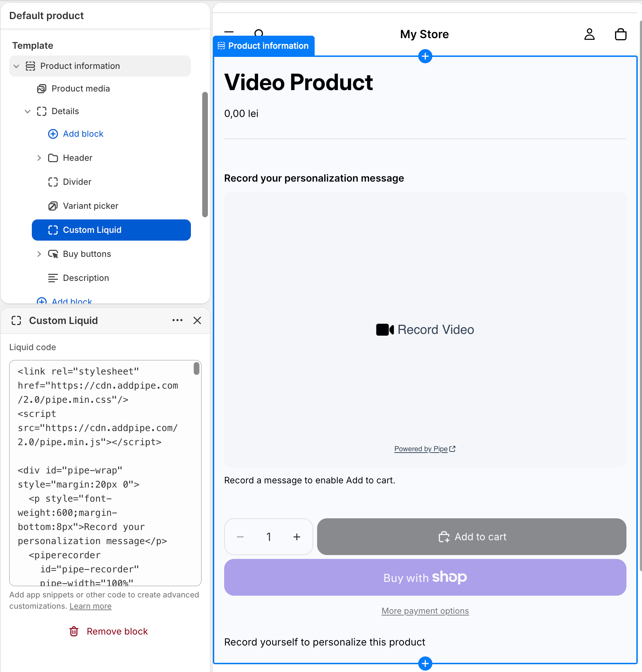This screenshot has height=672, width=642.
Task: Click the camera icon in Record Video
Action: pos(385,330)
